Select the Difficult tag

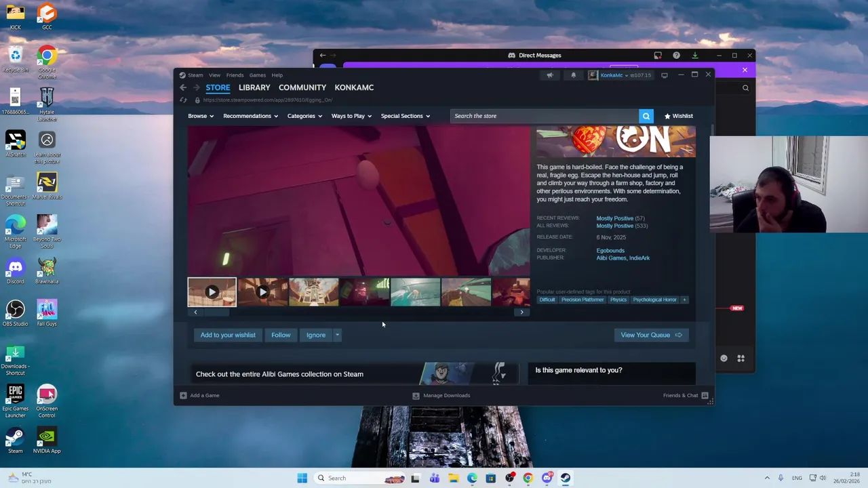click(547, 300)
